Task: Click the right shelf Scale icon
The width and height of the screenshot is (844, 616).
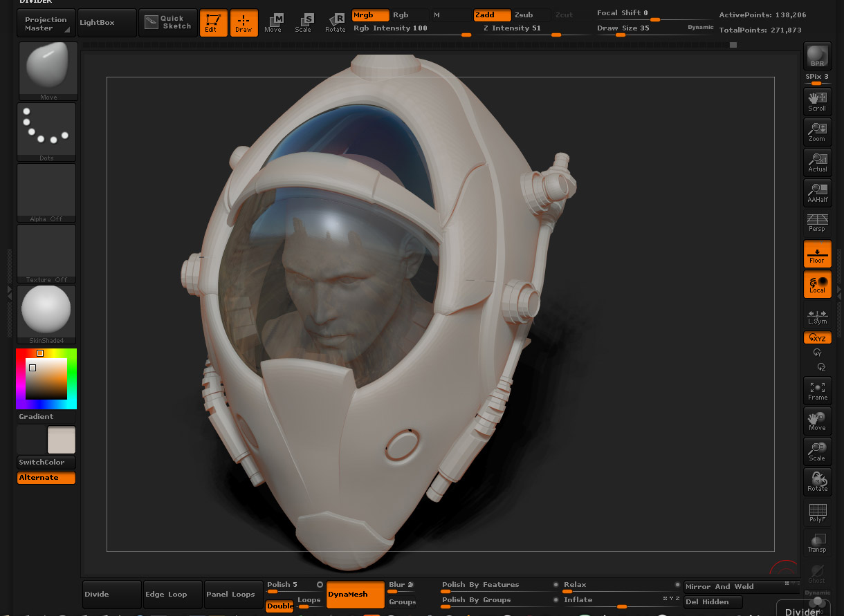Action: [817, 451]
